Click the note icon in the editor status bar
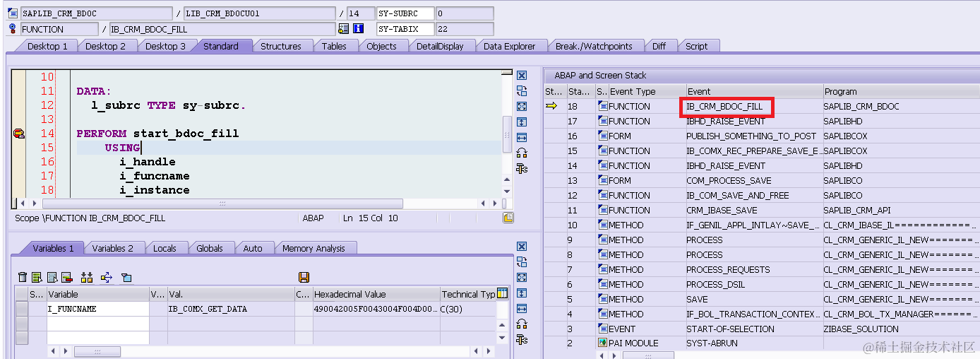980x359 pixels. coord(508,218)
